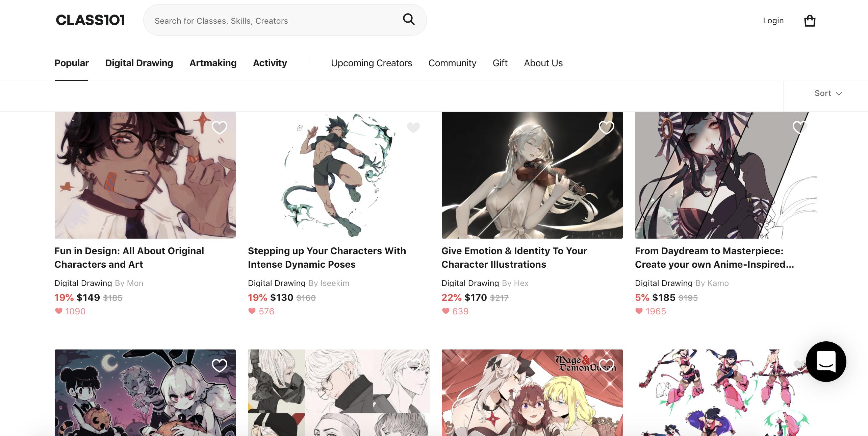This screenshot has height=436, width=868.
Task: Favorite the violin character illustration class
Action: [606, 127]
